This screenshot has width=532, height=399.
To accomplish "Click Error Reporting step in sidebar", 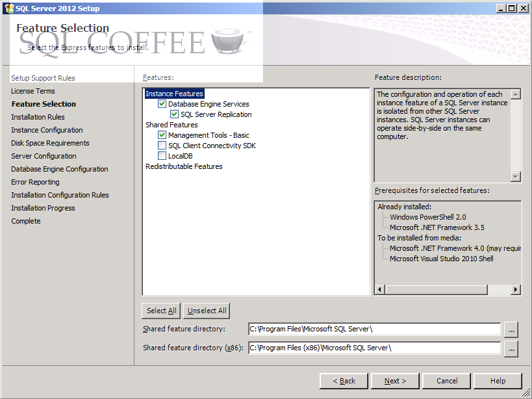I will (35, 182).
